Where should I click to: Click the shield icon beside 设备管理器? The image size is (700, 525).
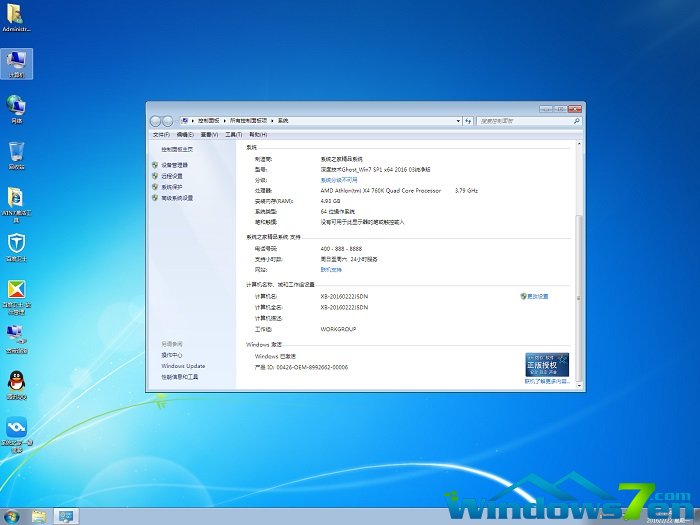[x=155, y=165]
